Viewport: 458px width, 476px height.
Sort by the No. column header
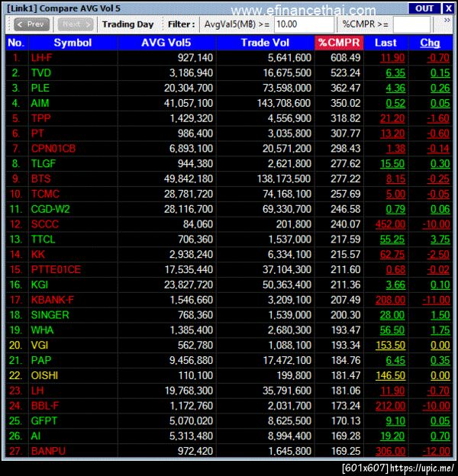tap(16, 43)
